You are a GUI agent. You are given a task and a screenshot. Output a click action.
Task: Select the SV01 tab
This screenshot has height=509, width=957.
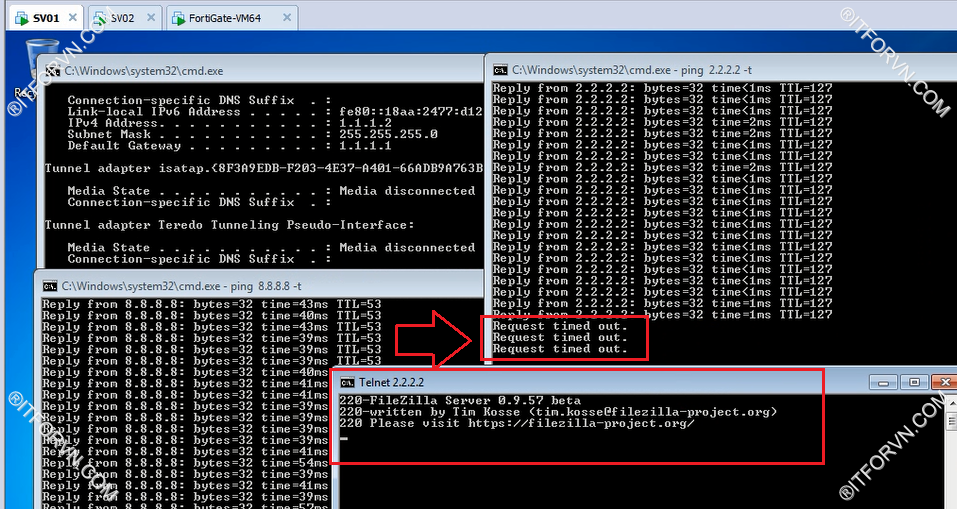[46, 18]
